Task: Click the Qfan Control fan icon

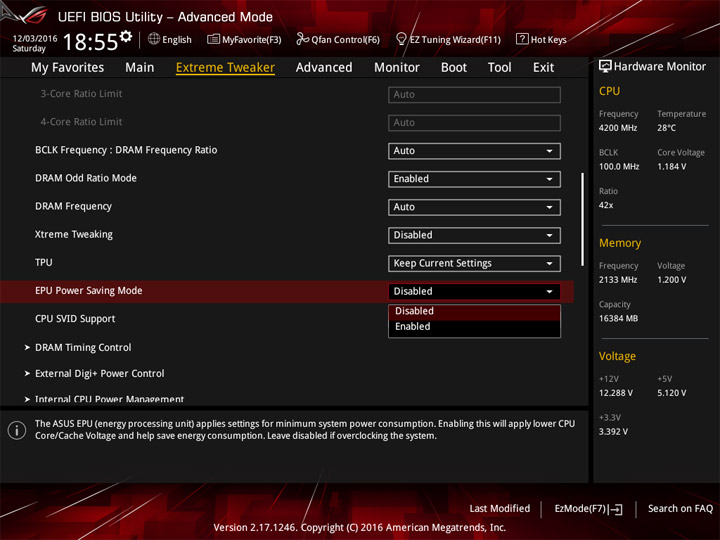Action: [x=302, y=39]
